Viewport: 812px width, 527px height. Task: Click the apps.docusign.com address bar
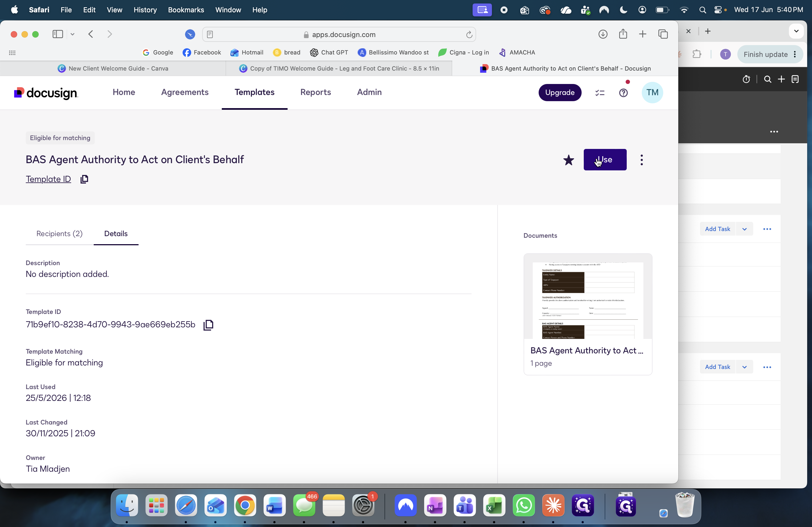[x=339, y=34]
